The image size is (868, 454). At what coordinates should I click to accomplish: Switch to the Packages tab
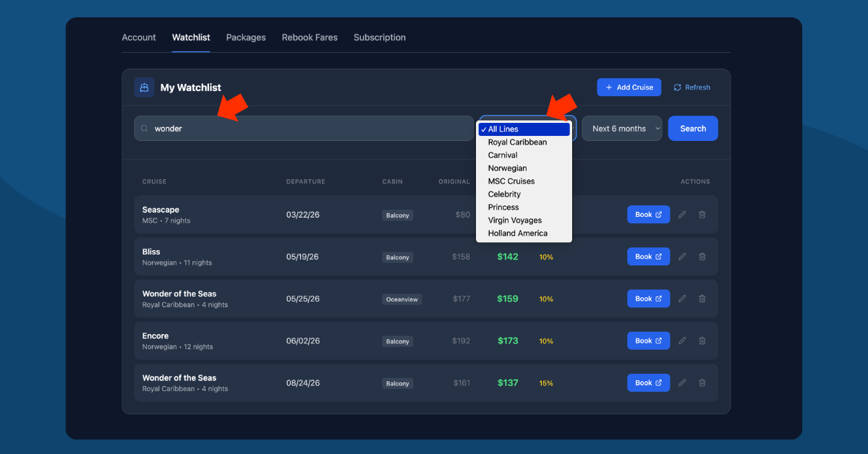click(x=246, y=37)
